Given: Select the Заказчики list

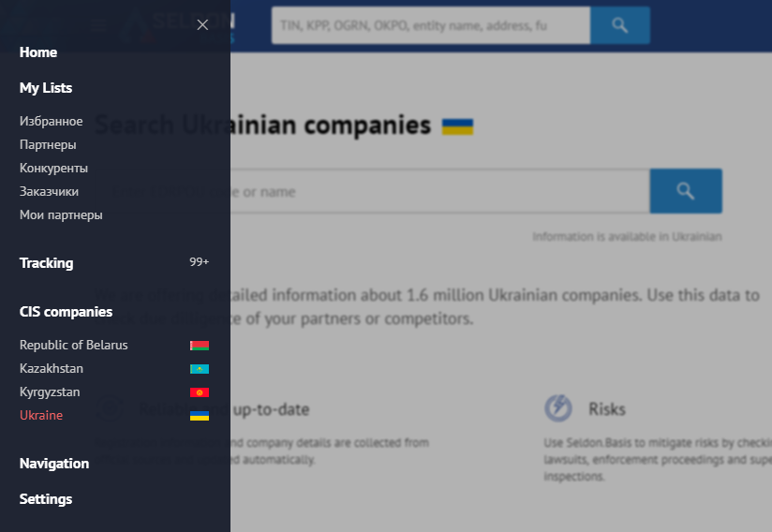Looking at the screenshot, I should click(x=49, y=191).
